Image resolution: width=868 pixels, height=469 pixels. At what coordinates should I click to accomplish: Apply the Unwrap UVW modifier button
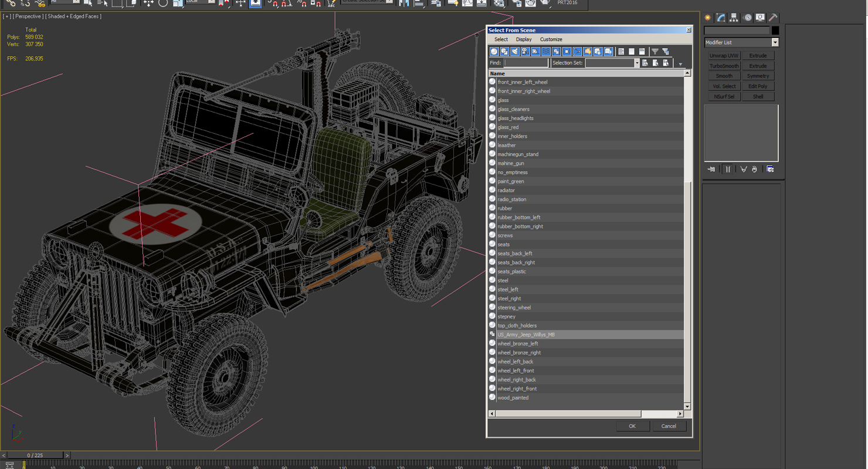(724, 56)
